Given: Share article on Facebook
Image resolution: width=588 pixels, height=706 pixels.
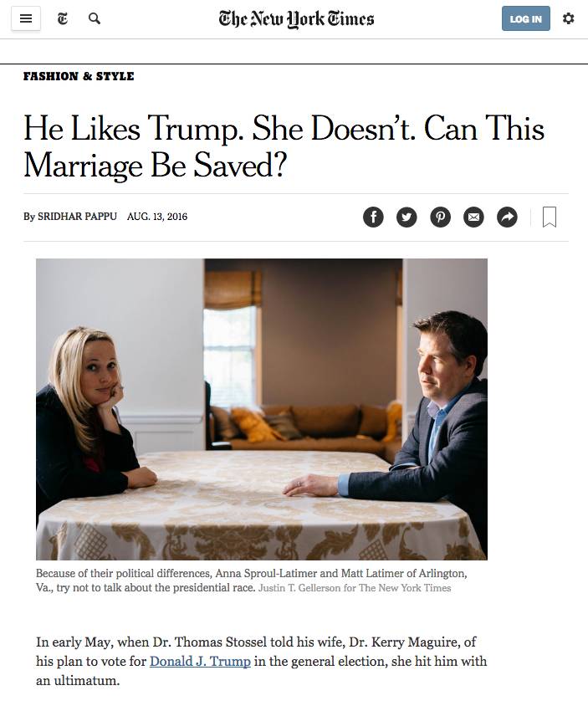Looking at the screenshot, I should (x=373, y=217).
